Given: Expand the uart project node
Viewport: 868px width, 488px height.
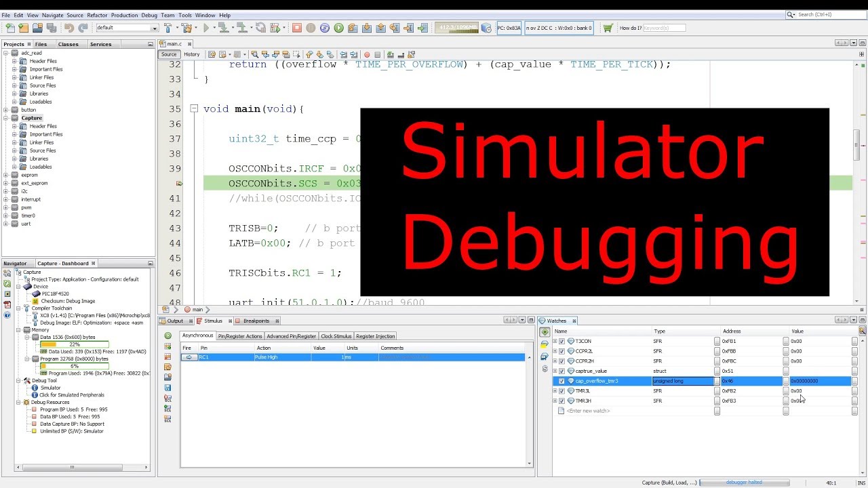Looking at the screenshot, I should [x=6, y=224].
